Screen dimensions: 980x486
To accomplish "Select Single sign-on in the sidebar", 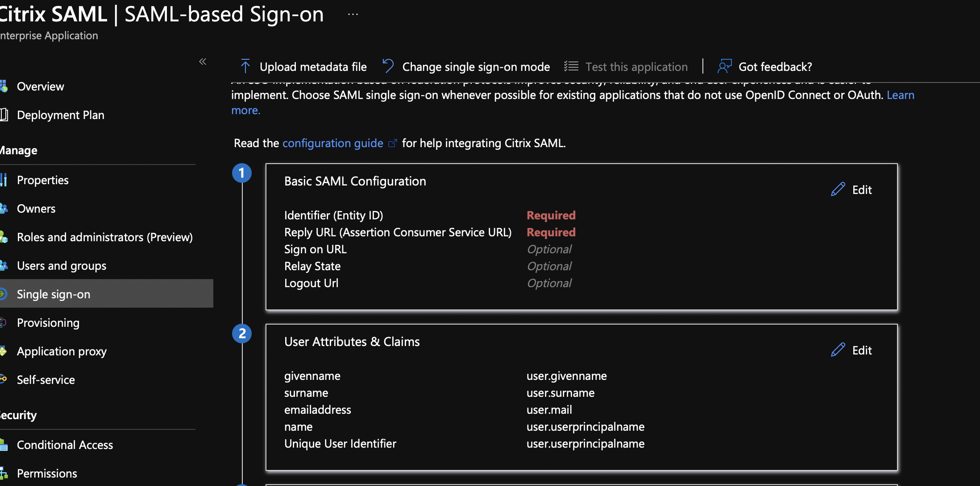I will click(x=107, y=293).
